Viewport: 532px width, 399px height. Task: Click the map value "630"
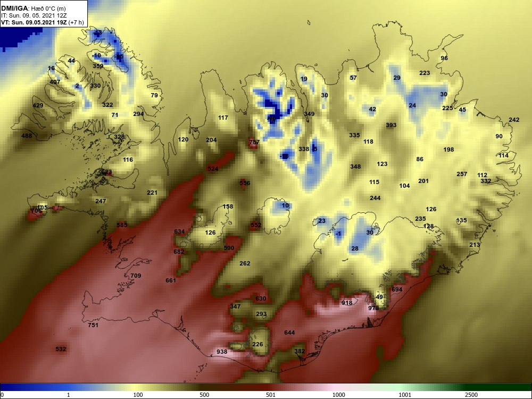click(x=261, y=298)
